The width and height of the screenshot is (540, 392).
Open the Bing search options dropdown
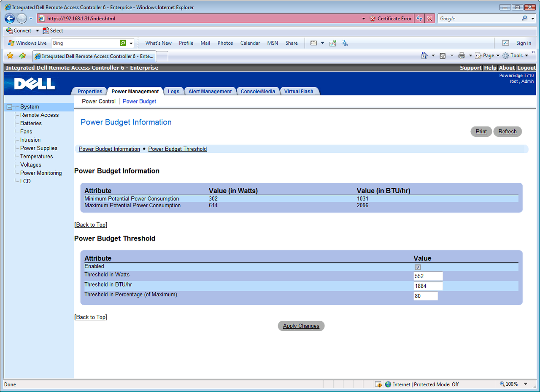pos(131,43)
